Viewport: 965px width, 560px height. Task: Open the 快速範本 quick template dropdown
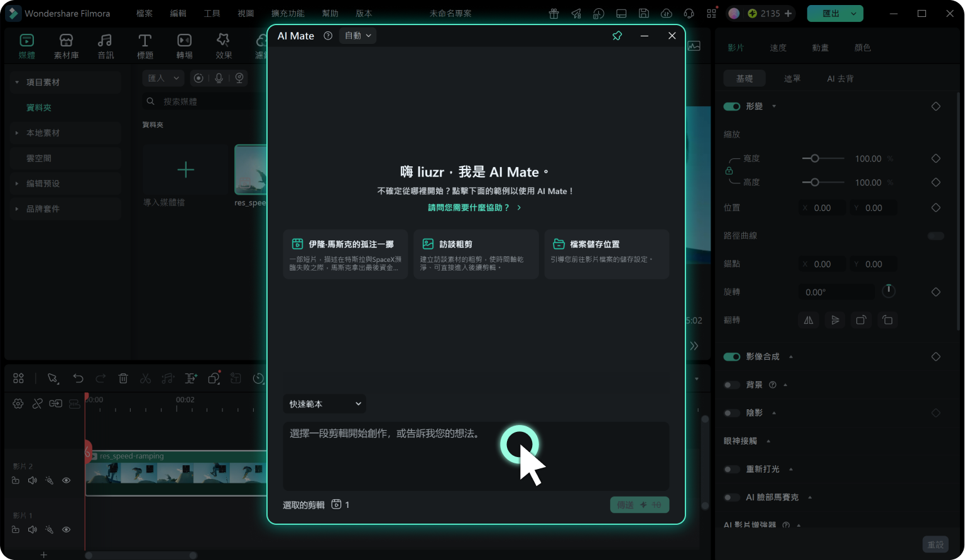(324, 404)
